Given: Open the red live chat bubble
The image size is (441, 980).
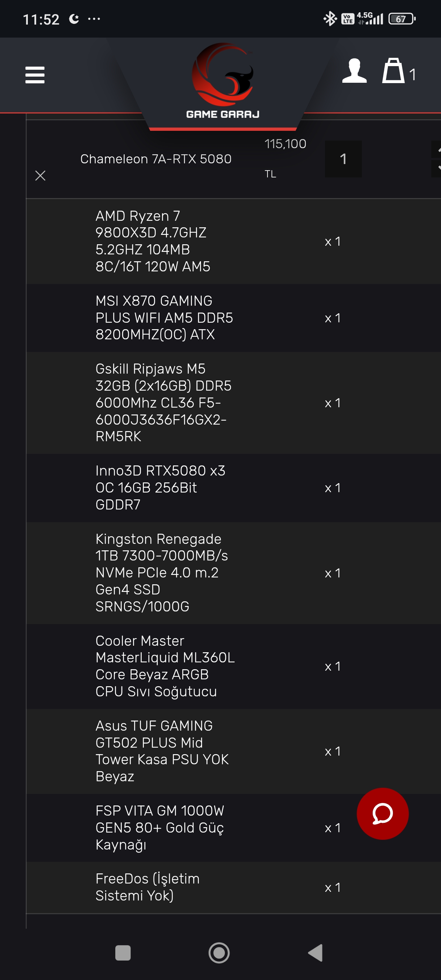Looking at the screenshot, I should [382, 813].
